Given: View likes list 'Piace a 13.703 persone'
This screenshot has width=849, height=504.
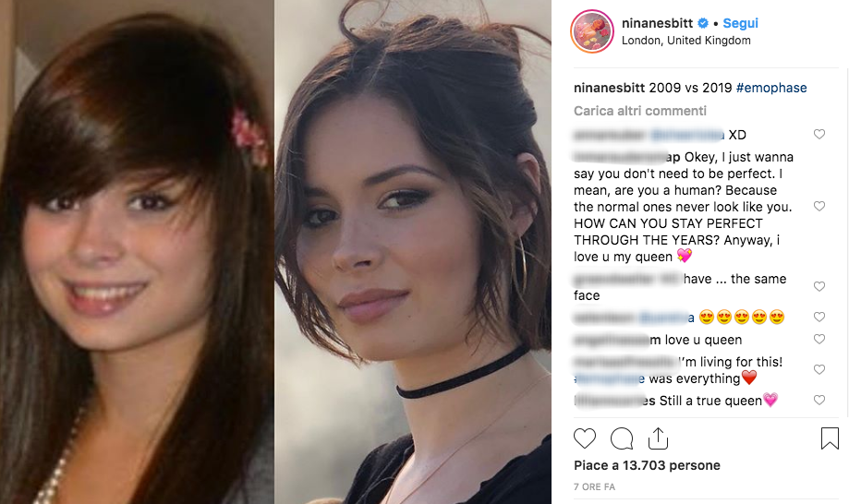Looking at the screenshot, I should (647, 465).
